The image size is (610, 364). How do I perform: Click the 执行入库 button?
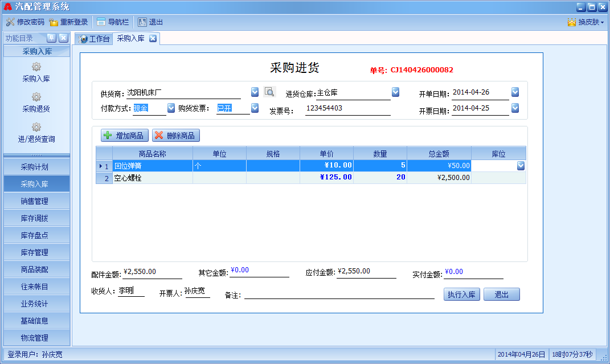tap(462, 295)
